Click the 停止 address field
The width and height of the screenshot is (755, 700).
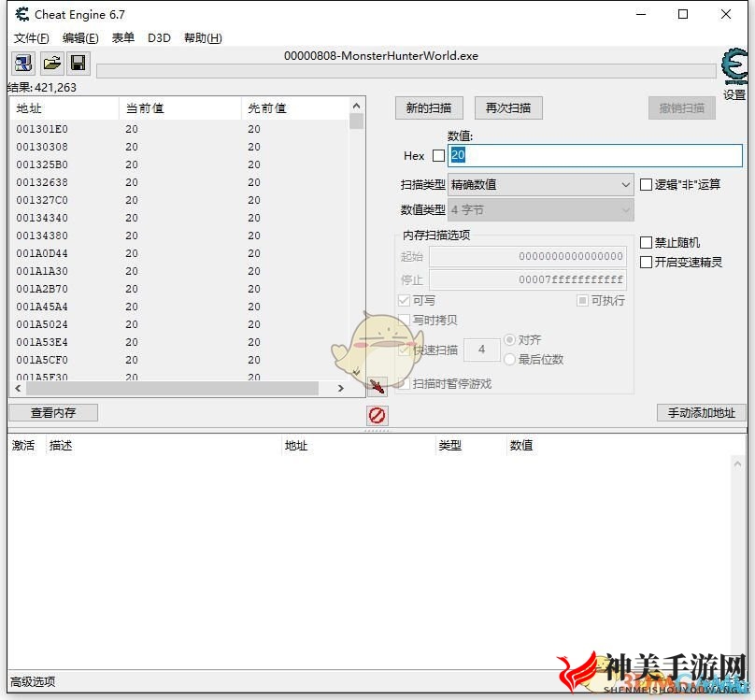pyautogui.click(x=528, y=279)
